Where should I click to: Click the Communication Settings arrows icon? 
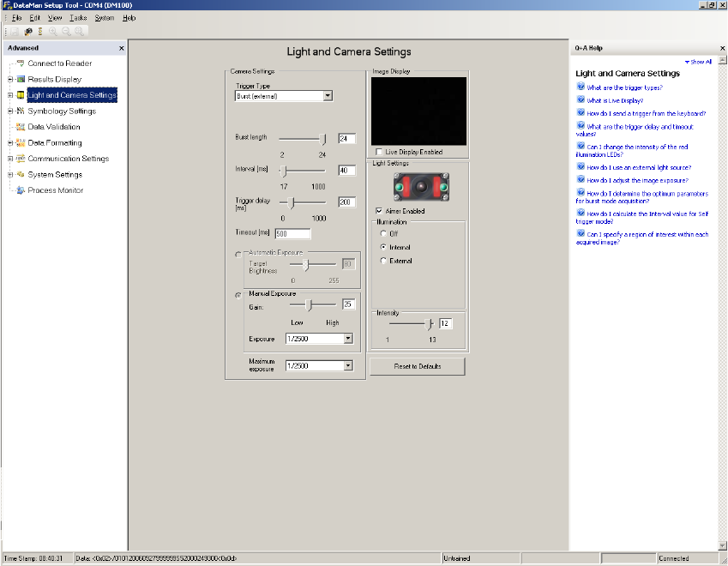(21, 159)
